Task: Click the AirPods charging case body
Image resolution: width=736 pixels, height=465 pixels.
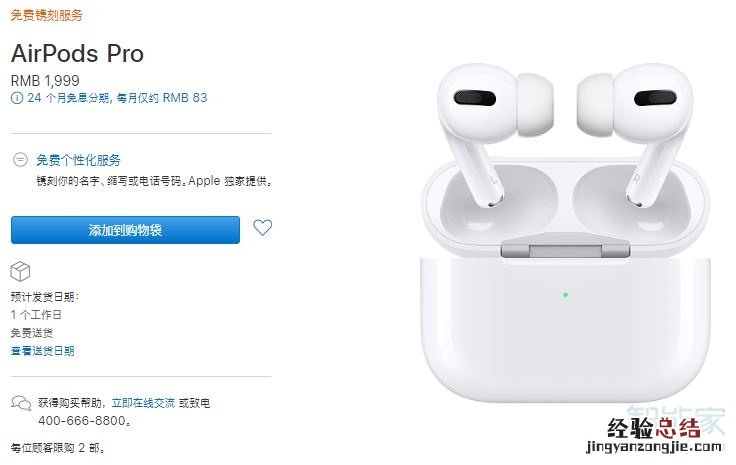Action: point(565,328)
